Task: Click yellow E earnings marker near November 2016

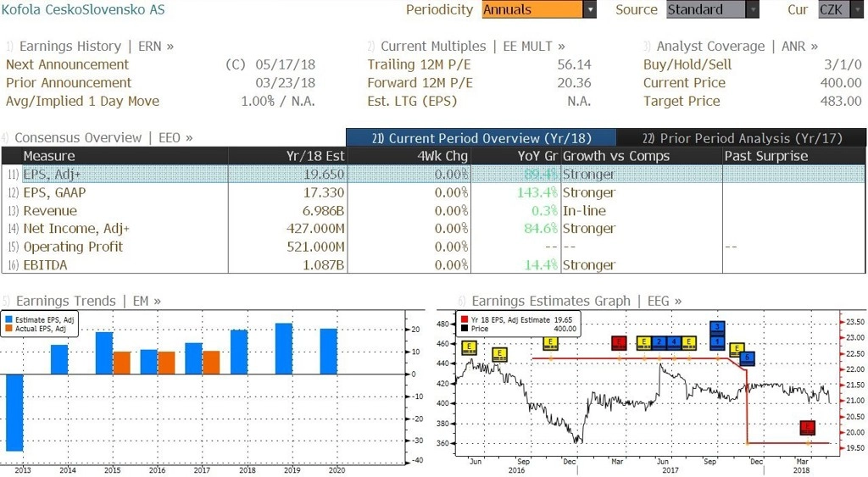Action: pyautogui.click(x=550, y=343)
